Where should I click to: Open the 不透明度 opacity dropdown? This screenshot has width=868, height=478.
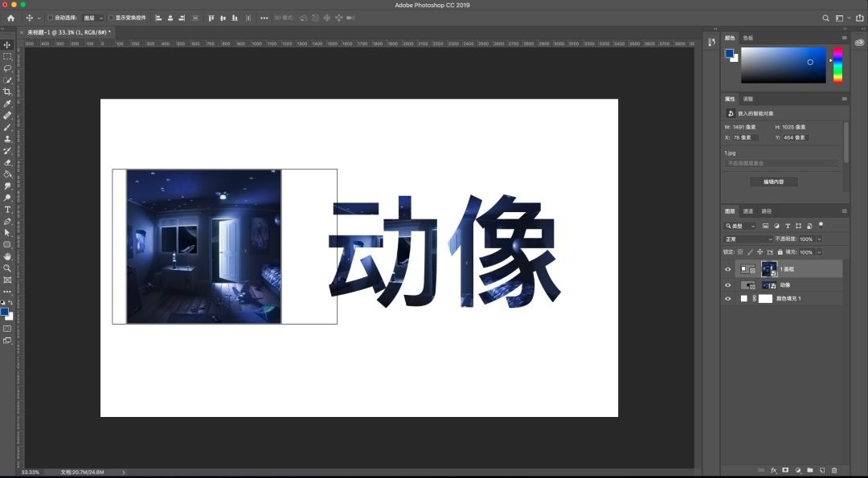pyautogui.click(x=819, y=239)
